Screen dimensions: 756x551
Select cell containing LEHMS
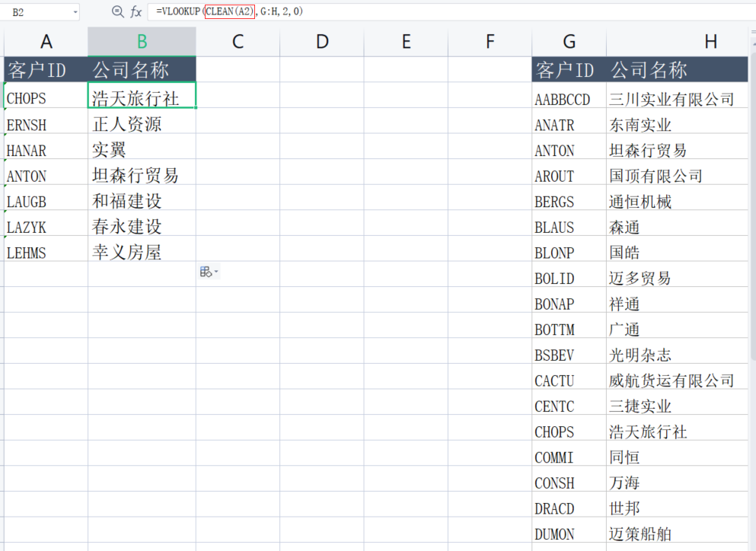click(x=46, y=248)
